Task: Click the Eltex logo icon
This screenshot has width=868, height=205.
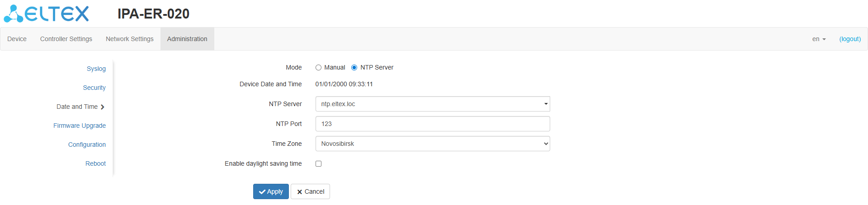Action: pos(14,14)
